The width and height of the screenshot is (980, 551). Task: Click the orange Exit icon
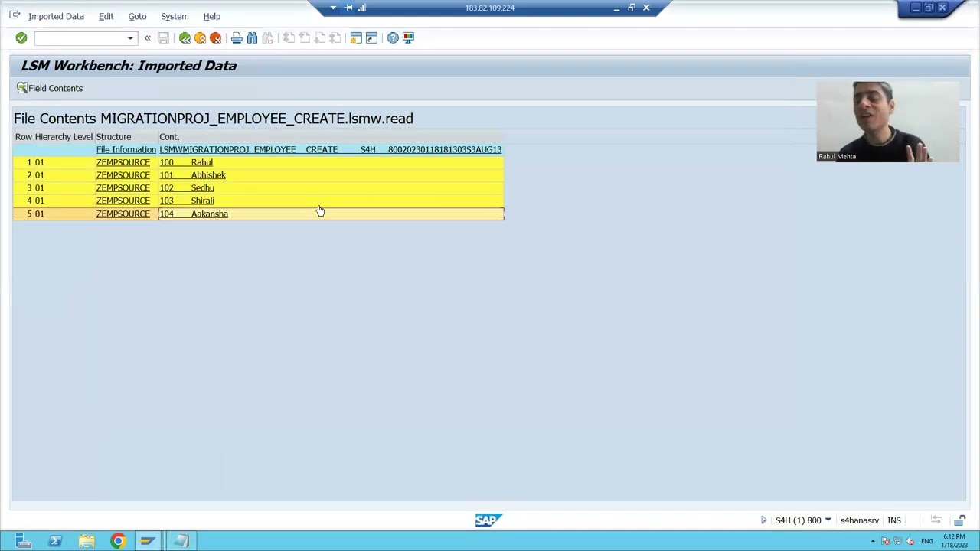click(200, 37)
